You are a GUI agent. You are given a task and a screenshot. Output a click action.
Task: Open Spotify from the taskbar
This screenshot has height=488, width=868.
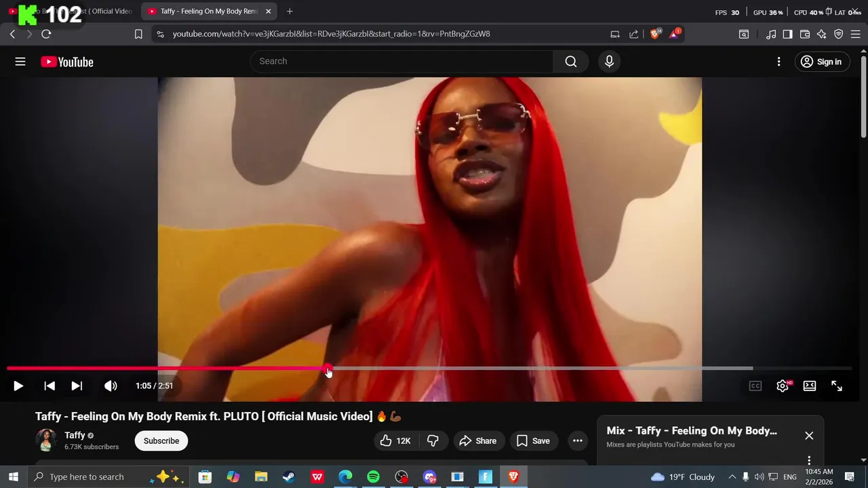click(373, 476)
